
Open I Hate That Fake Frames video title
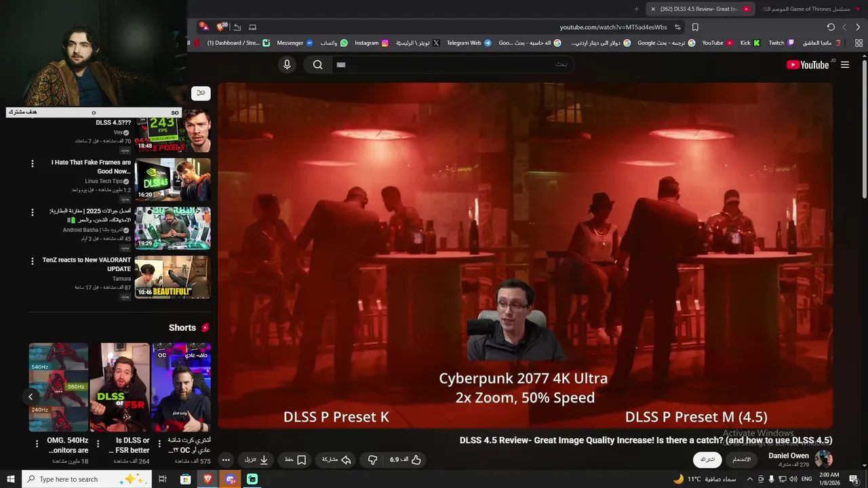91,167
